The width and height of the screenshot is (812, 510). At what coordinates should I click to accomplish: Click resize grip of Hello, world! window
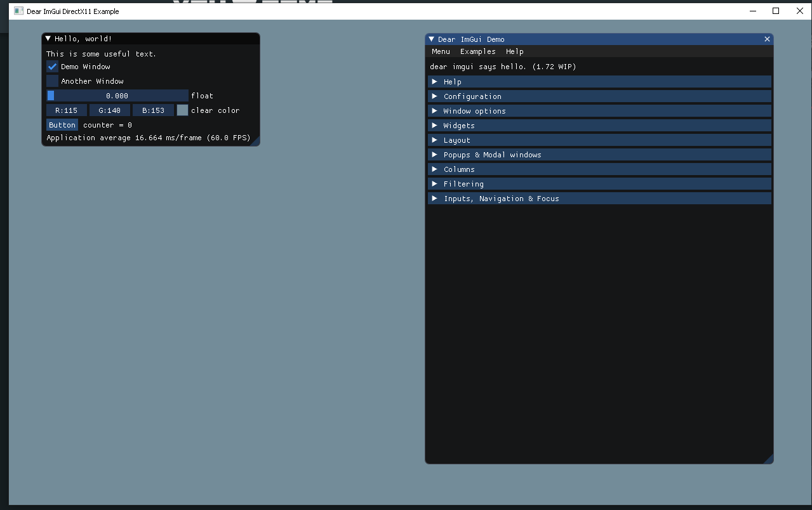pyautogui.click(x=255, y=141)
